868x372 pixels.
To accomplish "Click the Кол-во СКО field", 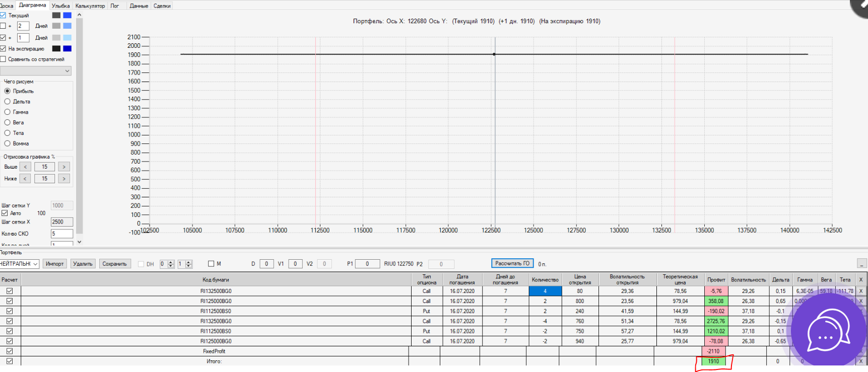I will point(62,234).
